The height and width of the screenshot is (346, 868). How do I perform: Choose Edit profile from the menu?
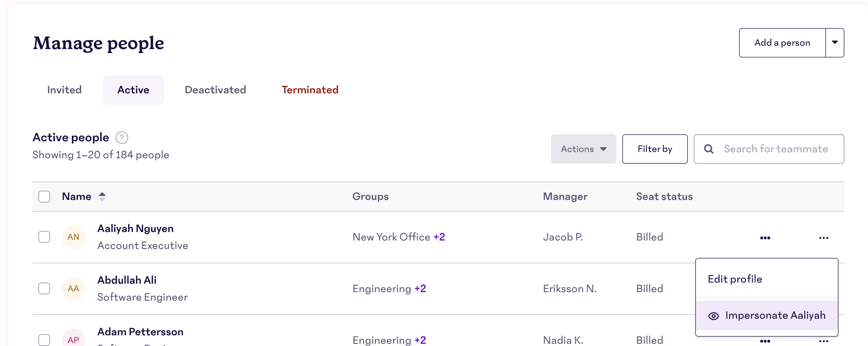pos(735,279)
